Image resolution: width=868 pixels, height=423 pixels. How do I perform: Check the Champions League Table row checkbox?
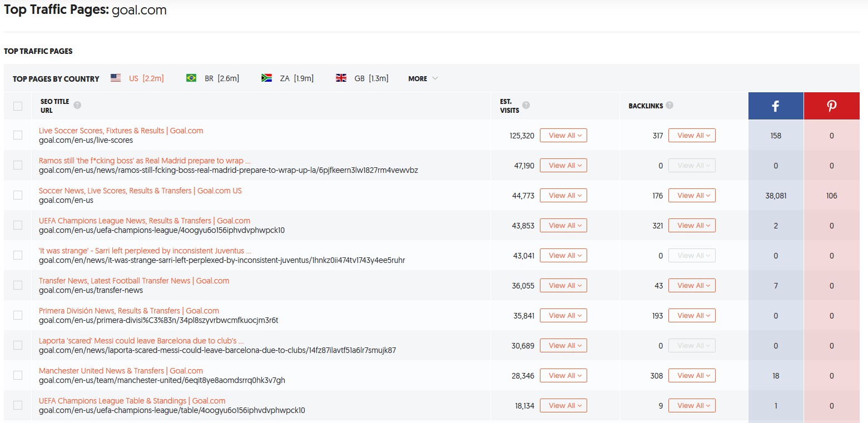pyautogui.click(x=18, y=405)
